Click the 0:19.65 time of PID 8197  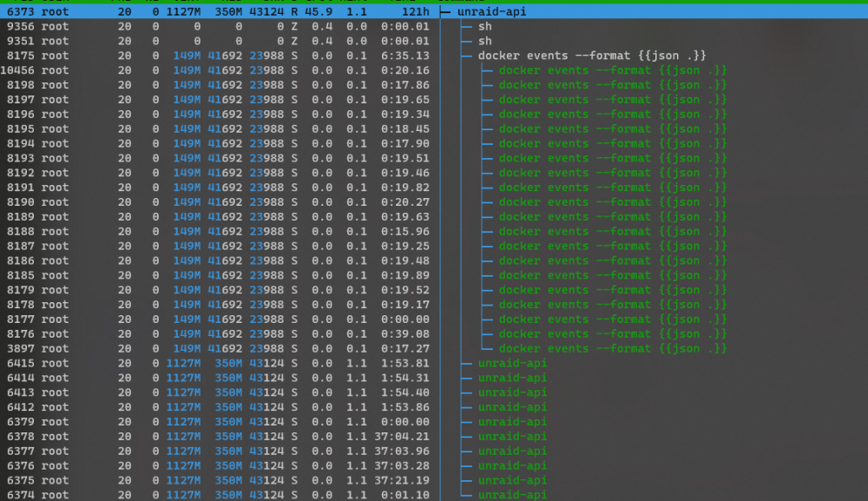pos(404,100)
